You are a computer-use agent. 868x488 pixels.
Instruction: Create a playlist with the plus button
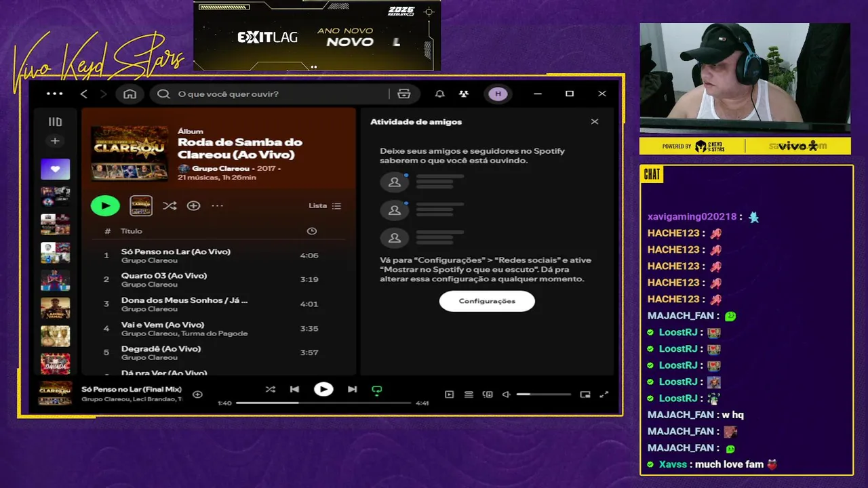tap(55, 141)
